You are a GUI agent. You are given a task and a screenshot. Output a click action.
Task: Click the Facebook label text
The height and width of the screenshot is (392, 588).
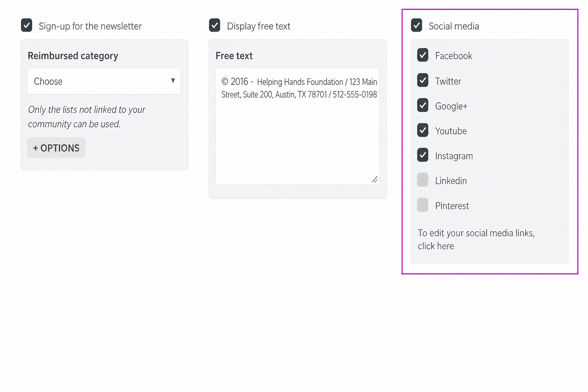[454, 56]
